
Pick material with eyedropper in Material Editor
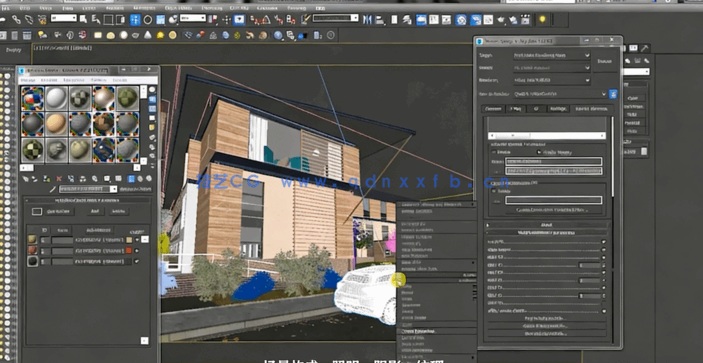click(x=53, y=189)
